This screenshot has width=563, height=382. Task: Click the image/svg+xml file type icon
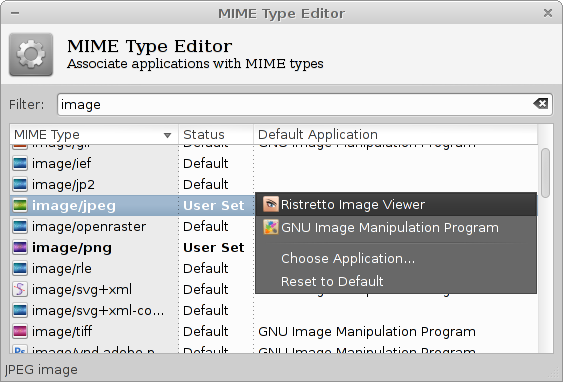[x=20, y=289]
